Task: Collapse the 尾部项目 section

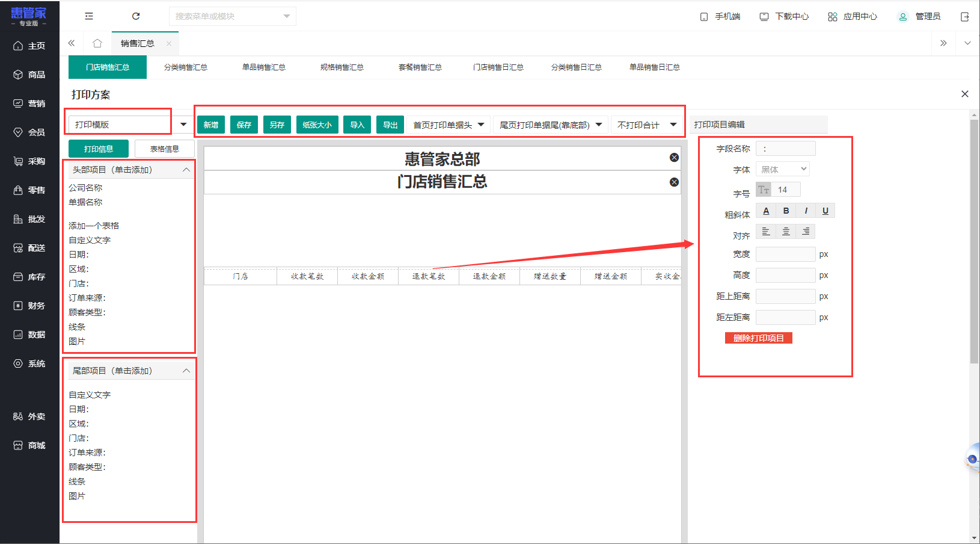Action: tap(186, 371)
